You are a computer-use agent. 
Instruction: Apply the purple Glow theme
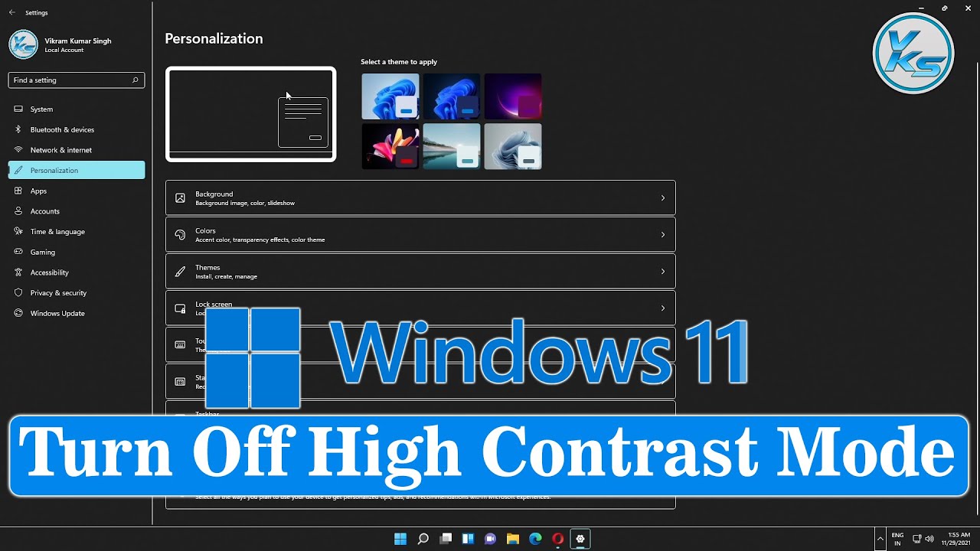tap(513, 96)
